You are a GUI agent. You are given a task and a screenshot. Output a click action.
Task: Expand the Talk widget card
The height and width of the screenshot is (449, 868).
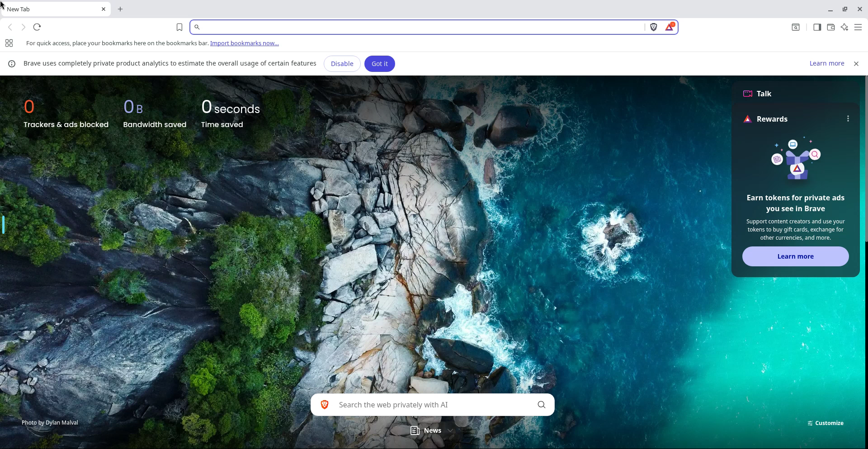764,94
